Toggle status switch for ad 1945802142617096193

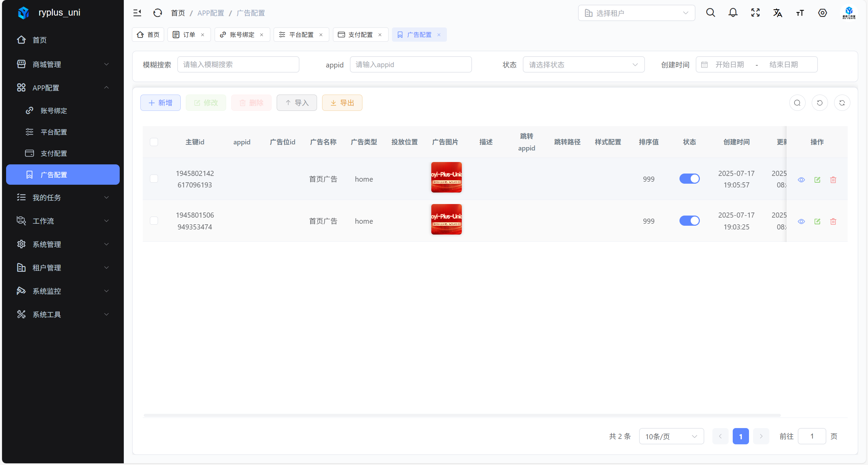pos(689,179)
